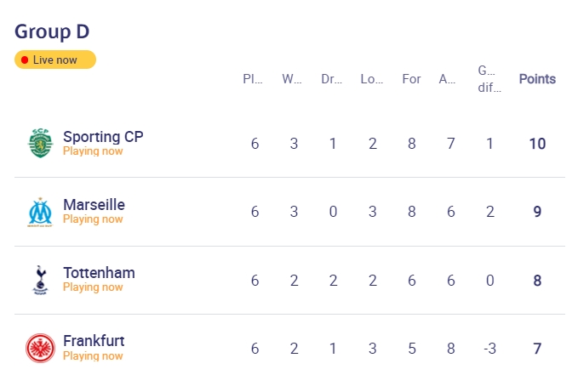Click the truncated Played column header

point(253,79)
